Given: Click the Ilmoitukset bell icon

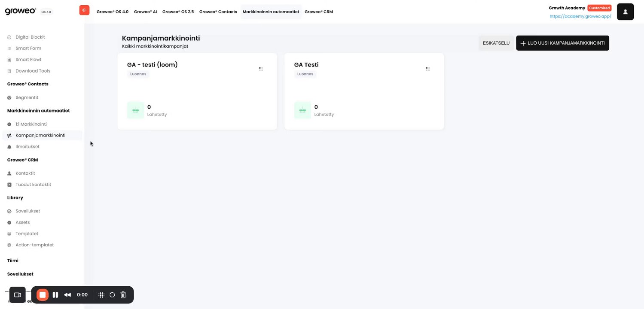Looking at the screenshot, I should point(9,147).
